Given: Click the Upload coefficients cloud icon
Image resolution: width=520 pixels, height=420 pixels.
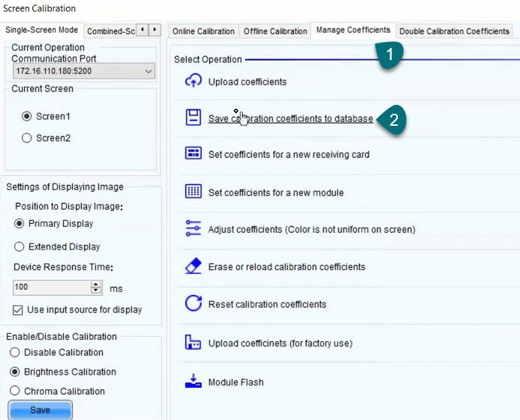Looking at the screenshot, I should click(193, 81).
